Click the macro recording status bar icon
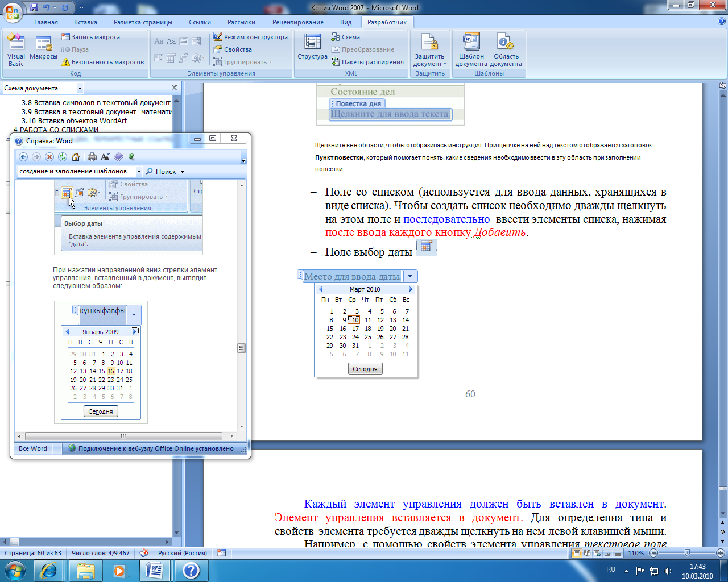 click(221, 552)
